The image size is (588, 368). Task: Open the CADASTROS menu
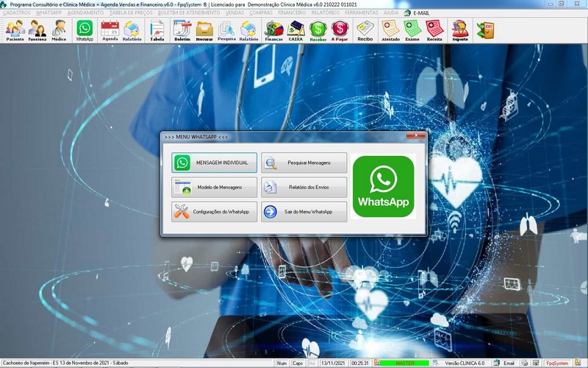coord(16,13)
